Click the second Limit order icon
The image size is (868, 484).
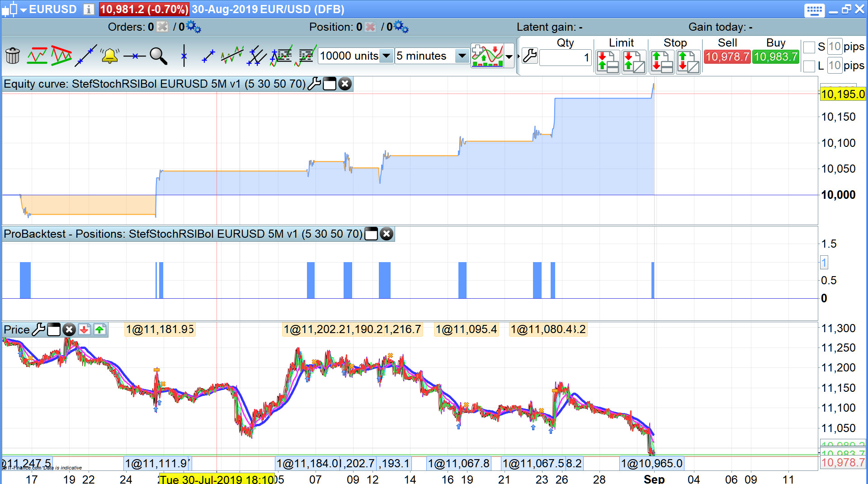coord(634,62)
